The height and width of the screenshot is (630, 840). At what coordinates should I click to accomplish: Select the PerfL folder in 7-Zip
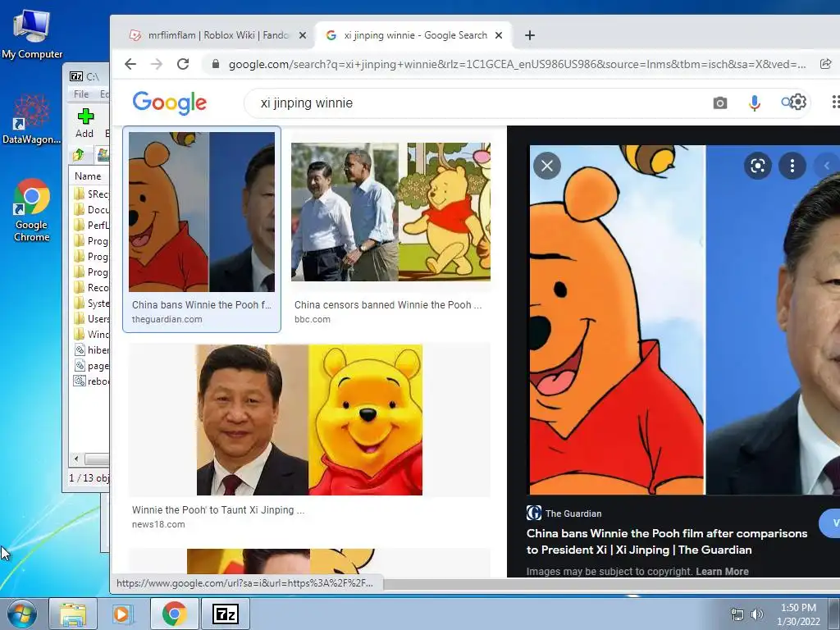coord(91,225)
